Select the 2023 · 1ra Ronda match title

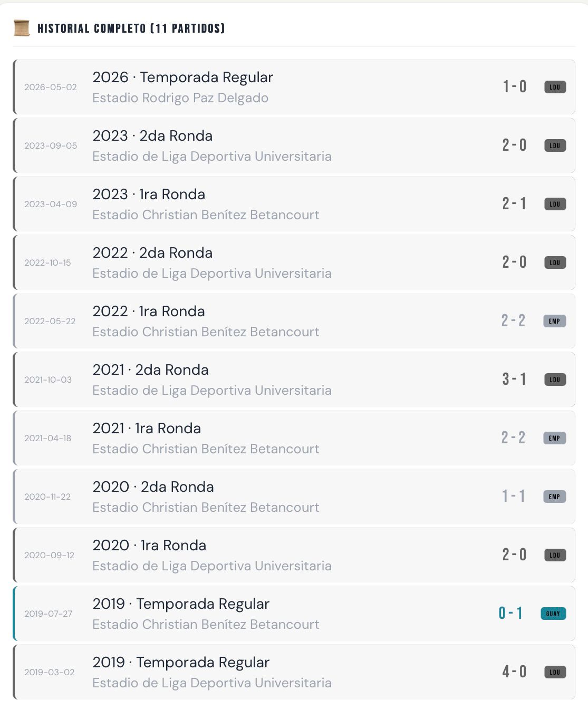coord(149,194)
